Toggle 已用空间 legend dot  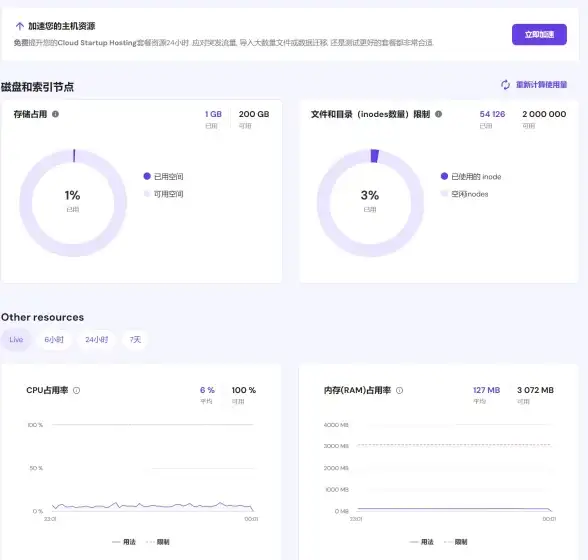[x=147, y=176]
